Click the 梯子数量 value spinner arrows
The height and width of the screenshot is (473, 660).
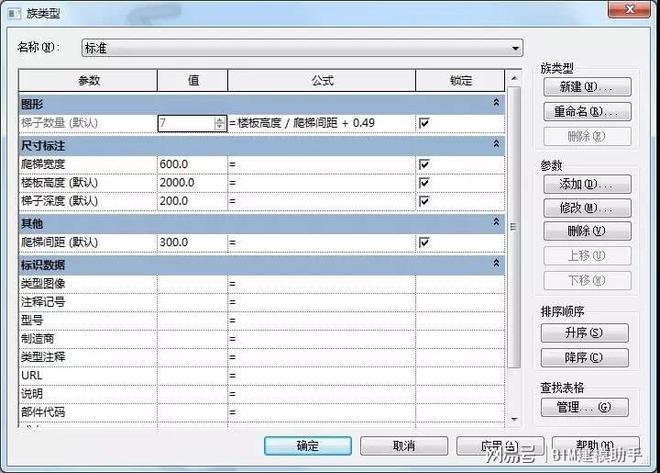(x=219, y=123)
